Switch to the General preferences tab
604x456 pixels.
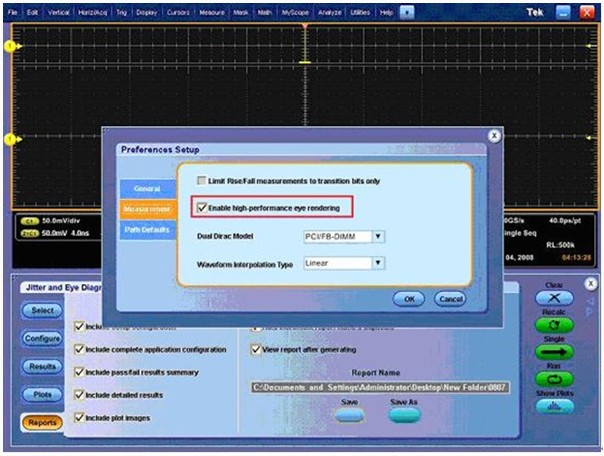(146, 188)
